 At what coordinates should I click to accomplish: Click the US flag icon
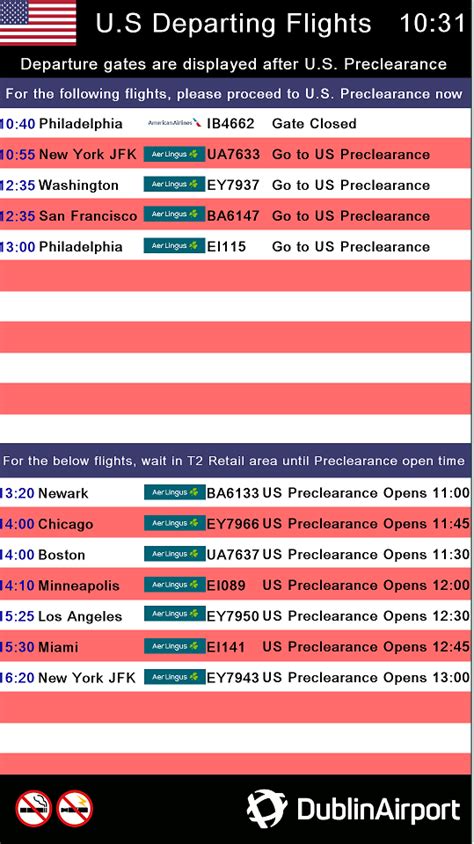coord(38,23)
